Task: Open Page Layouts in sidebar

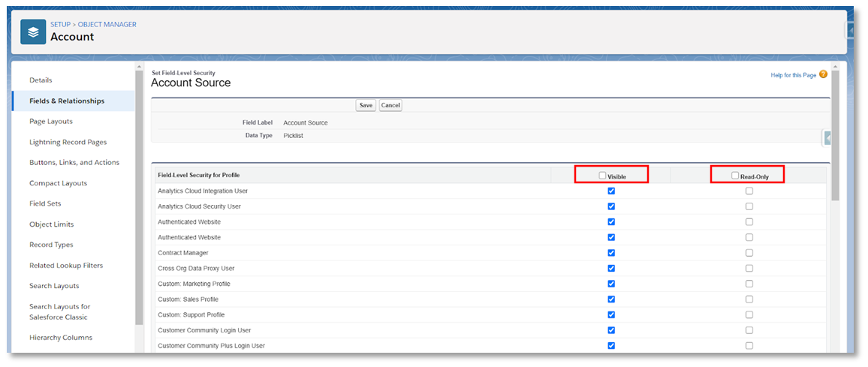Action: [x=51, y=122]
